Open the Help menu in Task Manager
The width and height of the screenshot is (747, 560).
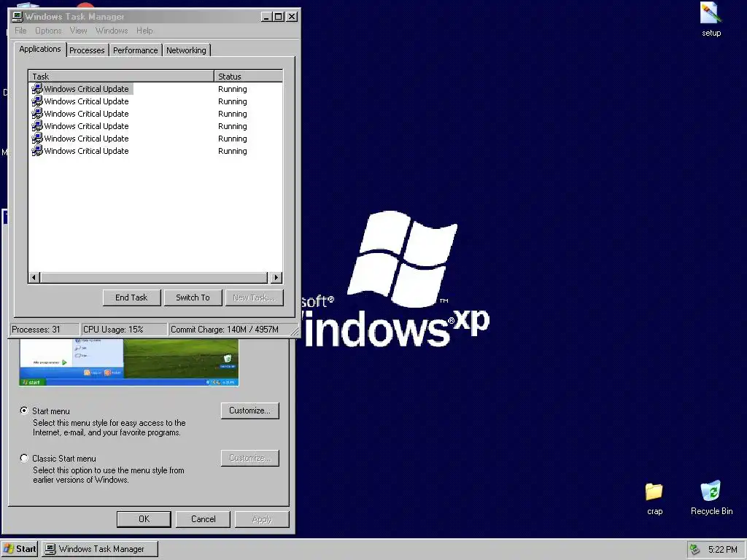point(144,31)
